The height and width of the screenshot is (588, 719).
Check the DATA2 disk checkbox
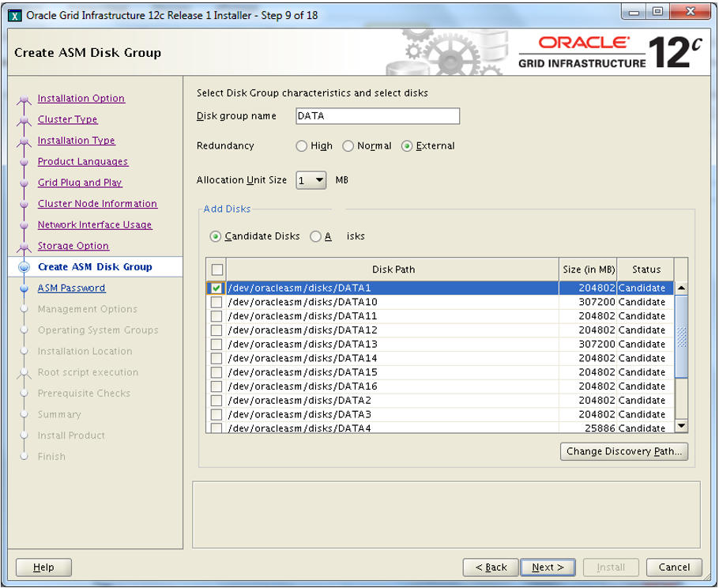(216, 401)
